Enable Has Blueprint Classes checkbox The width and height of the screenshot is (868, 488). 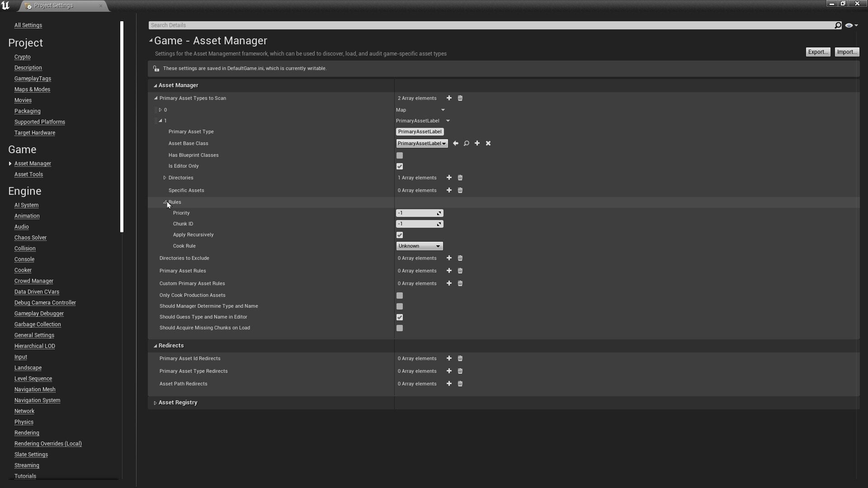[400, 155]
